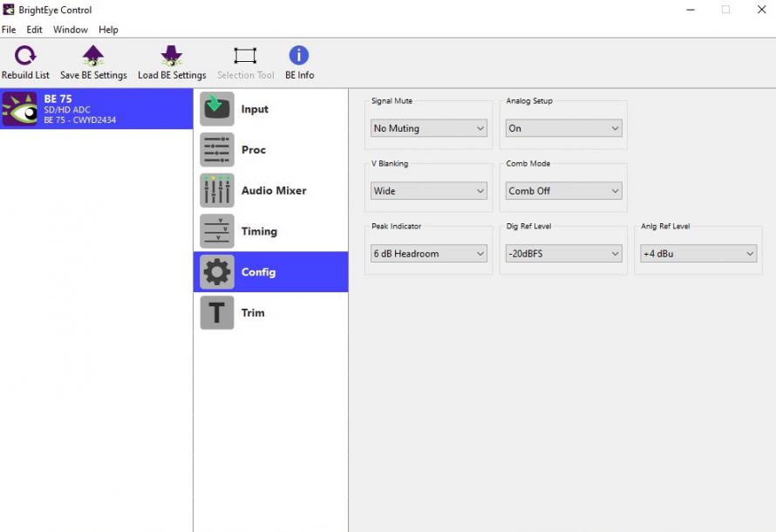
Task: Select the BE 75 device eye icon
Action: (x=19, y=109)
